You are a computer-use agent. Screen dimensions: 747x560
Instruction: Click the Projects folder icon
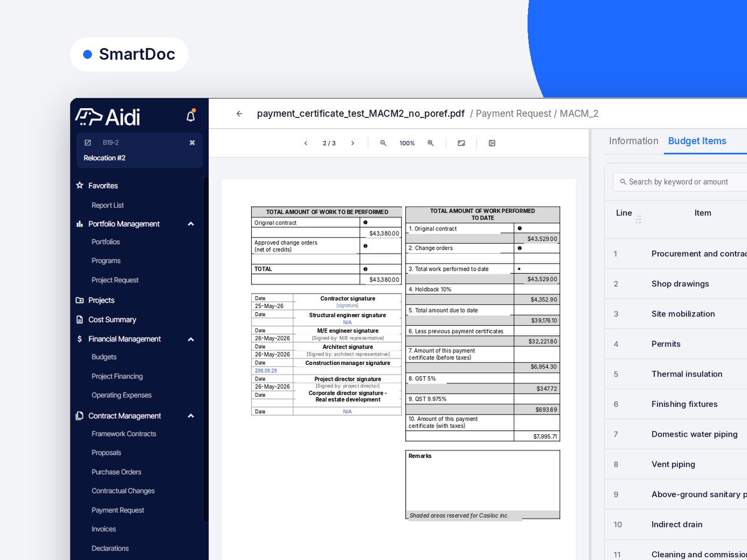point(80,300)
